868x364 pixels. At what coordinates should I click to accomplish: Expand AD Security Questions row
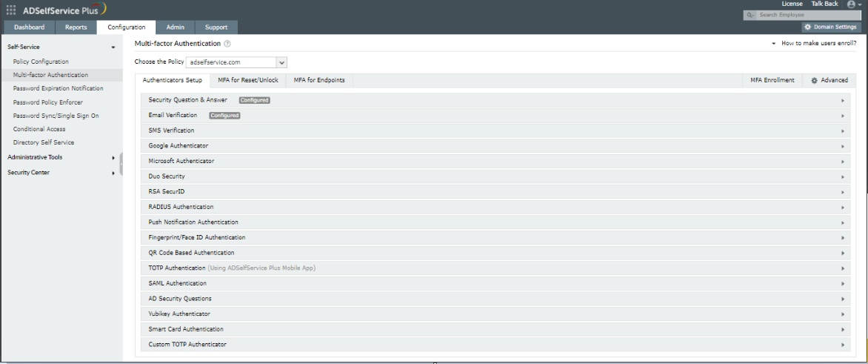[x=496, y=299]
